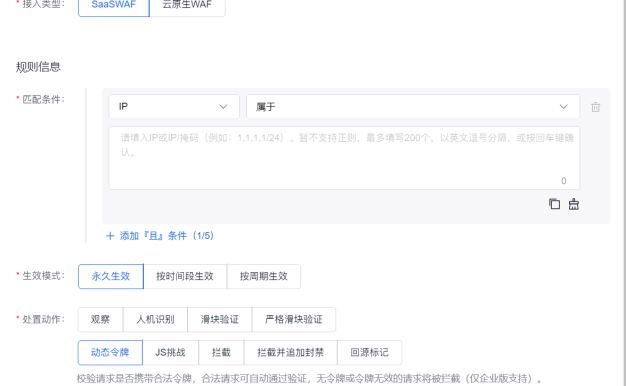Click the 动态令牌 description text
This screenshot has height=386, width=626.
pyautogui.click(x=309, y=378)
